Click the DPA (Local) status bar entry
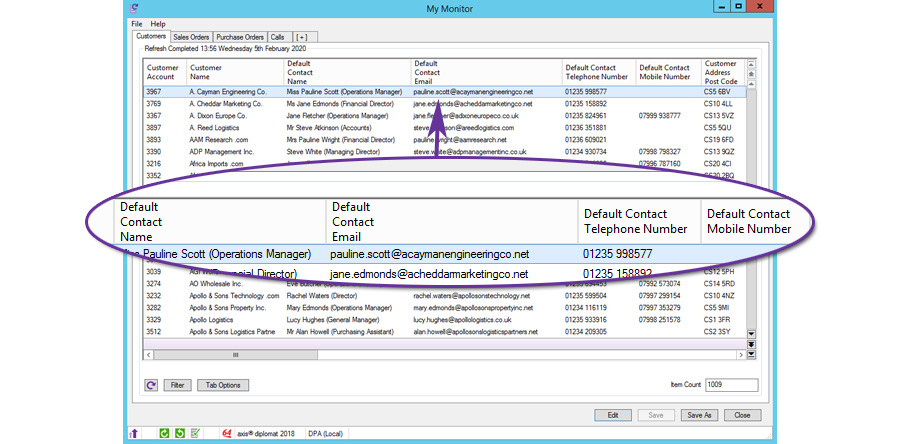 (x=325, y=434)
